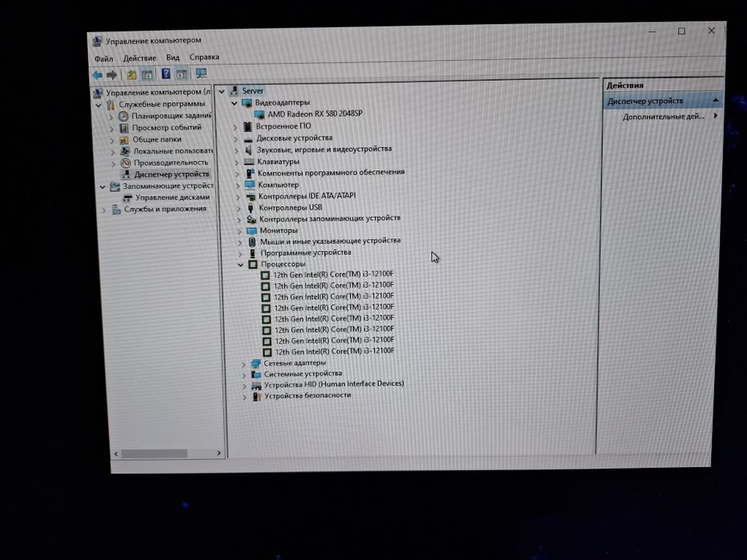Open the blue Help toolbar icon
This screenshot has width=747, height=560.
166,74
